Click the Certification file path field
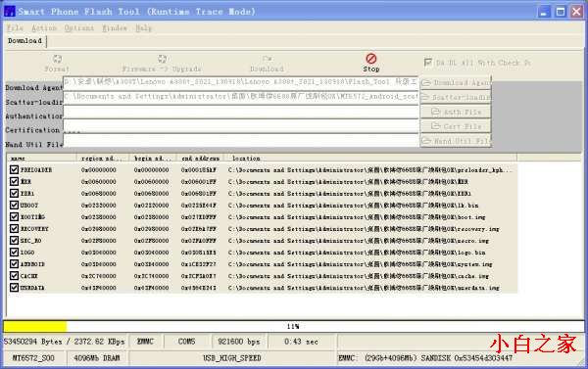 point(241,126)
